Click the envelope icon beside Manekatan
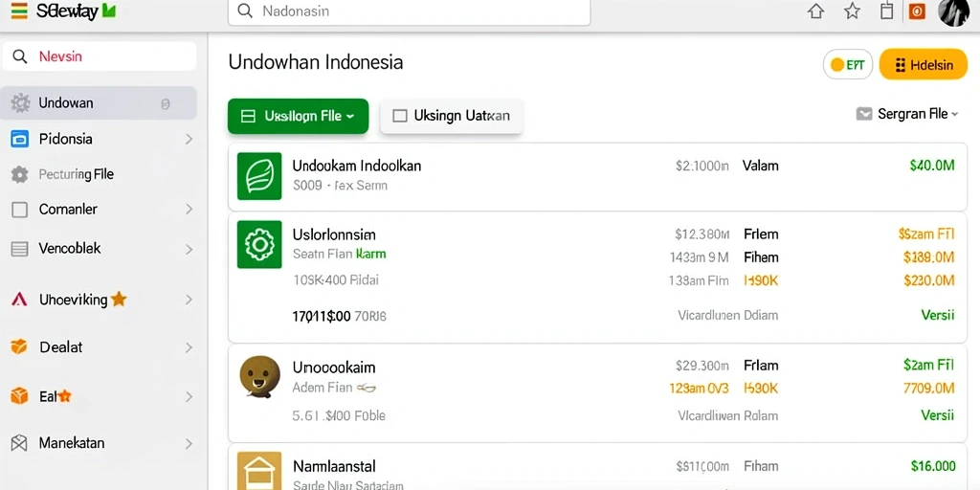Viewport: 980px width, 490px height. 19,443
